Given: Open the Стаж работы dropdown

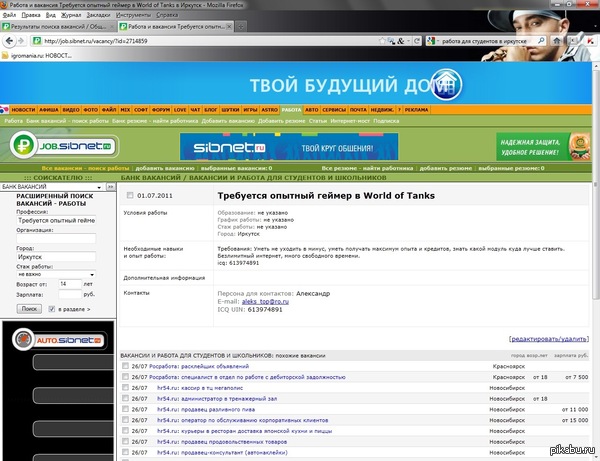Looking at the screenshot, I should pos(56,274).
